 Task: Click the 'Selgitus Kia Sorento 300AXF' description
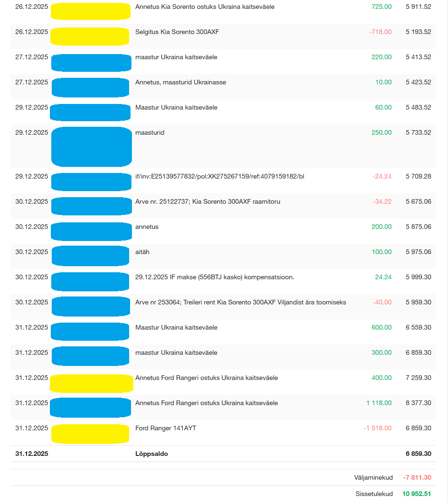177,32
